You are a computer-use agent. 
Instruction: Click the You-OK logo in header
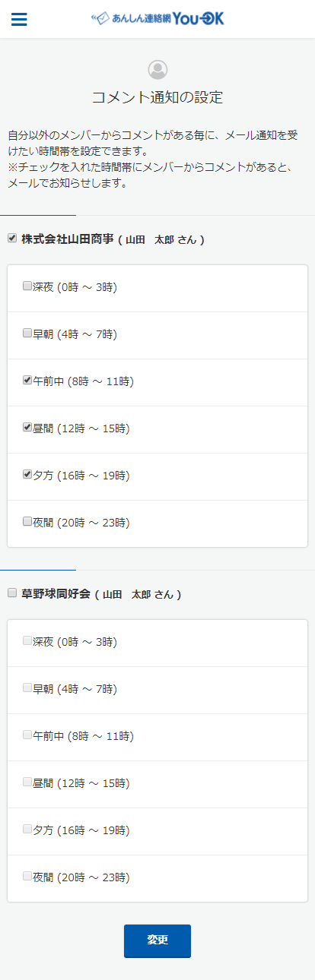157,19
